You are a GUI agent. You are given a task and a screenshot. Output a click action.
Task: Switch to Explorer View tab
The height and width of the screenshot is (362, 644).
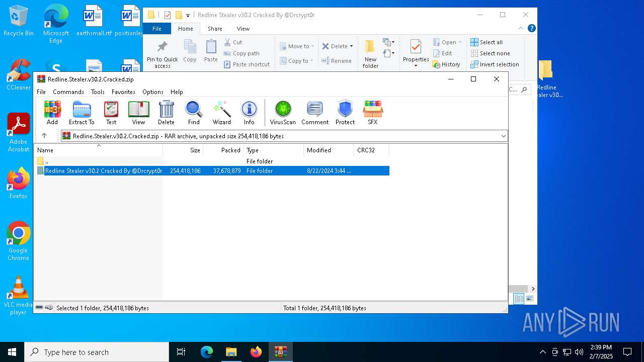(243, 29)
